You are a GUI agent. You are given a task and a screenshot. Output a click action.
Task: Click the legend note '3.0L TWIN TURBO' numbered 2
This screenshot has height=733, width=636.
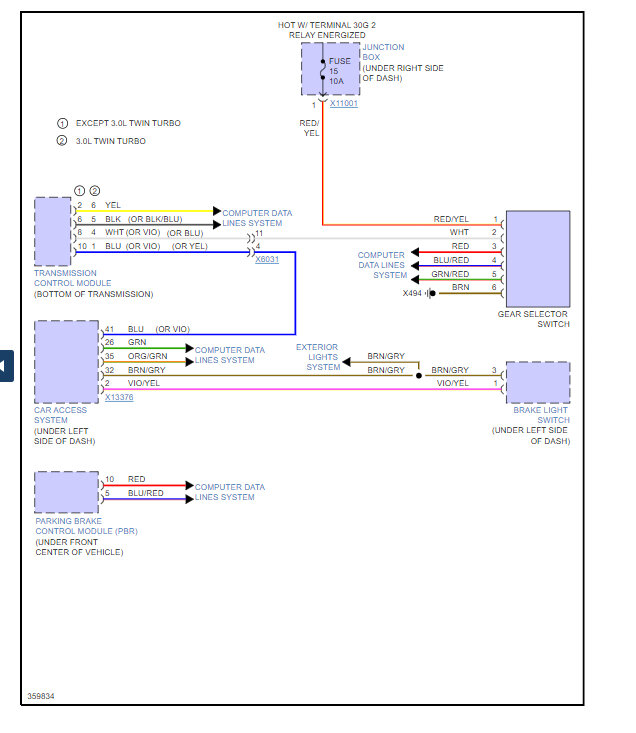(111, 141)
